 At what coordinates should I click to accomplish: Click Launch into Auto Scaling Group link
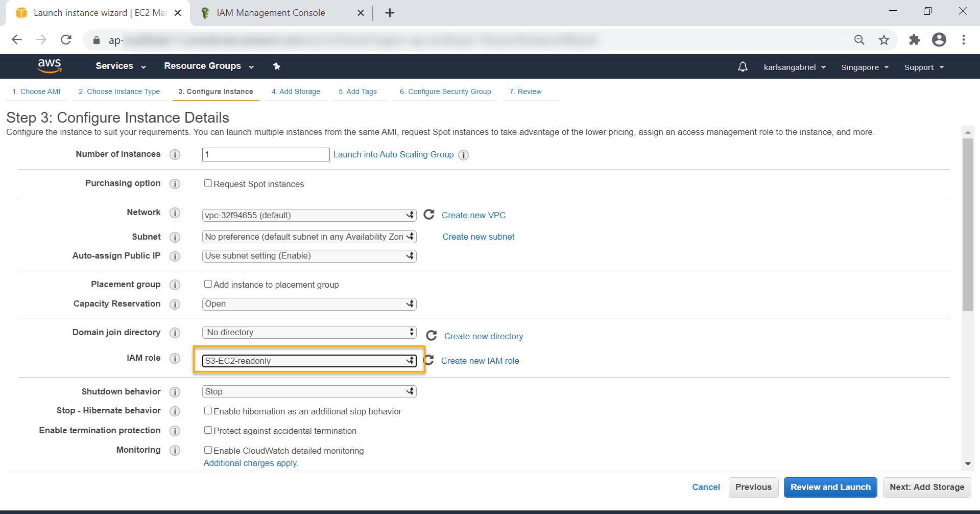393,154
